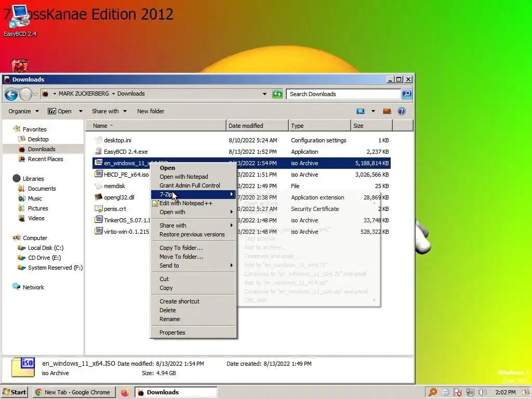Toggle the preview pane icon
The width and height of the screenshot is (532, 399).
(x=387, y=111)
